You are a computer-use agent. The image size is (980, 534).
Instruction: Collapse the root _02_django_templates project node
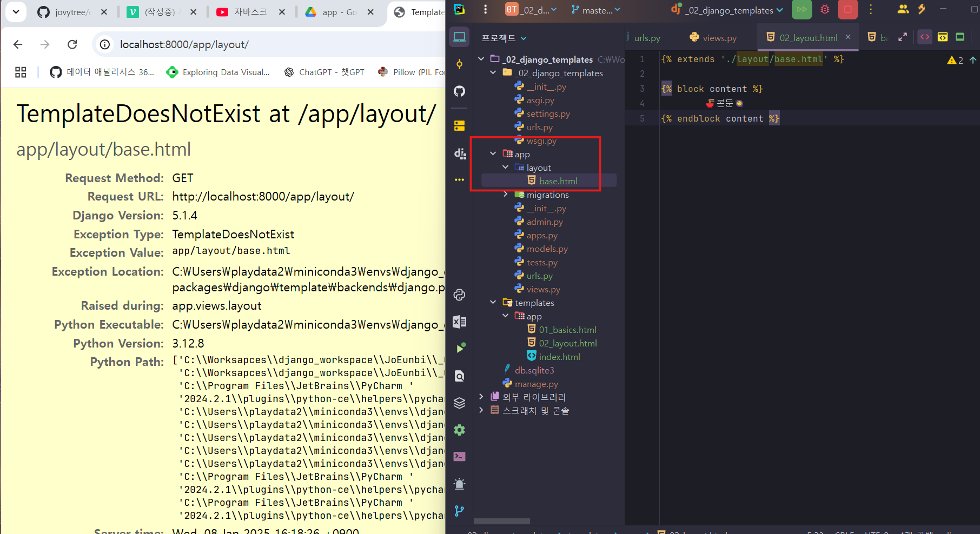click(x=481, y=59)
